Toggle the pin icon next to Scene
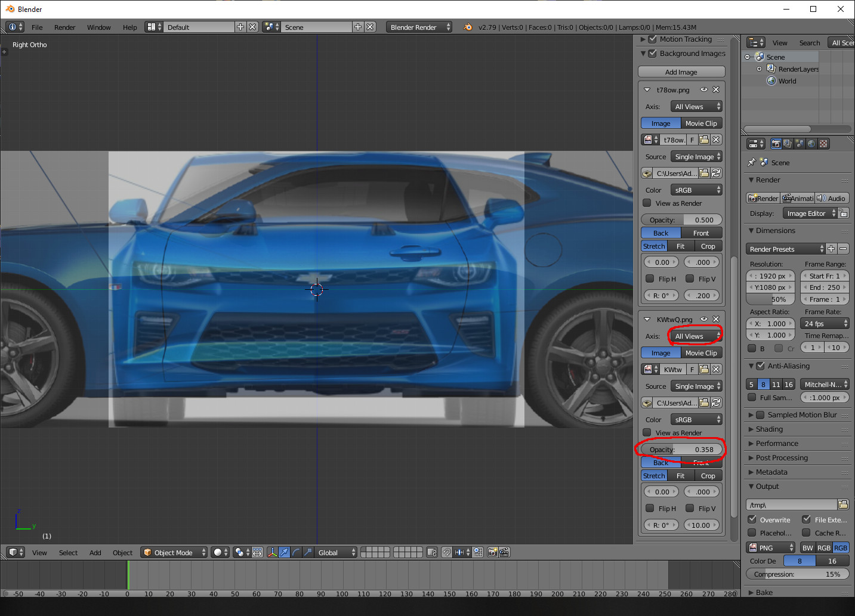 752,162
